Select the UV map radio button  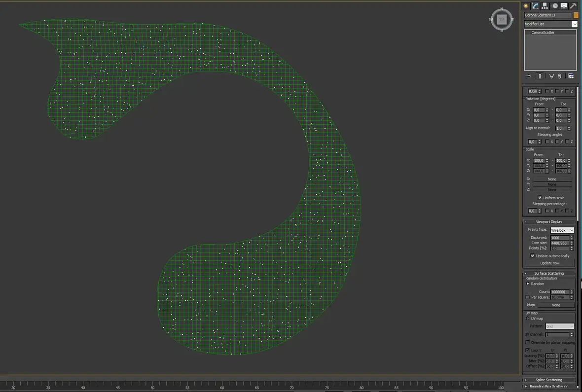[x=528, y=319]
